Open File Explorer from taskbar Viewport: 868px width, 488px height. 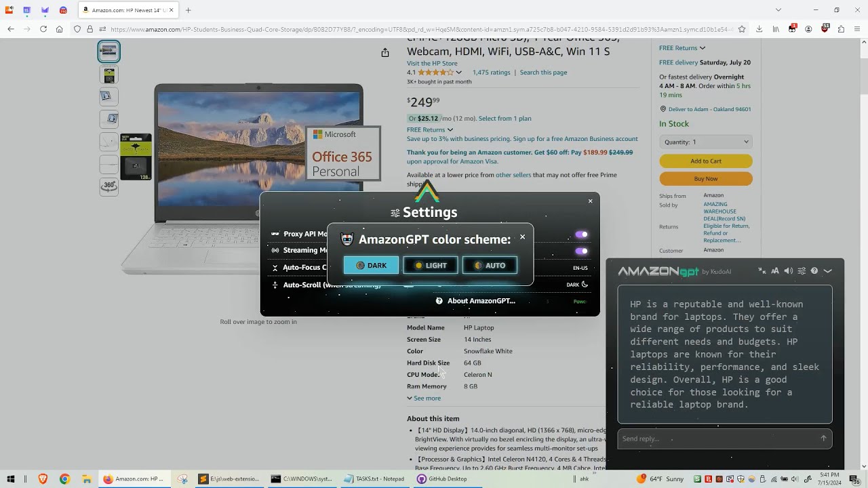[86, 479]
